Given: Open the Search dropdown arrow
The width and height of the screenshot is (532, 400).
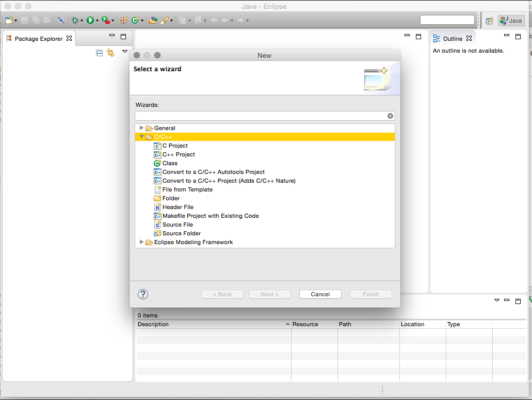Looking at the screenshot, I should (171, 21).
